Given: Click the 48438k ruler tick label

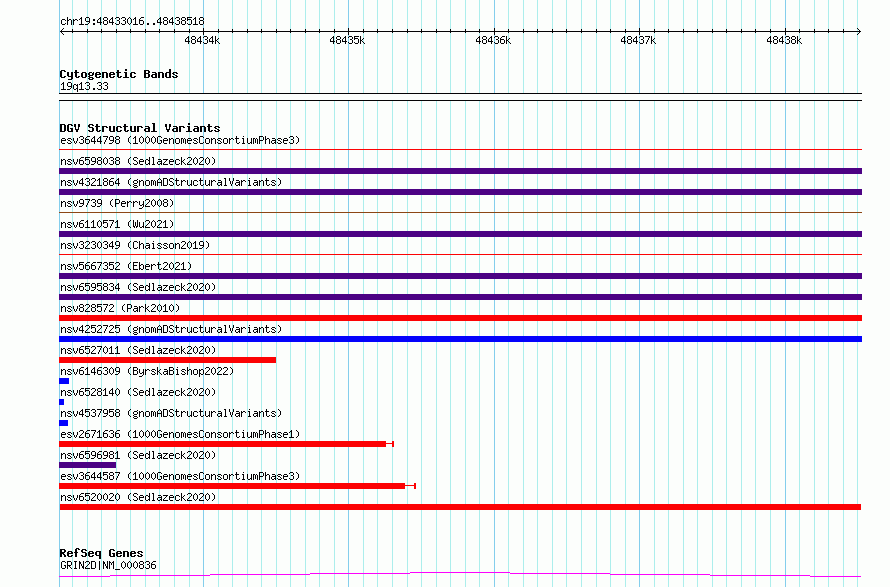Looking at the screenshot, I should 784,40.
